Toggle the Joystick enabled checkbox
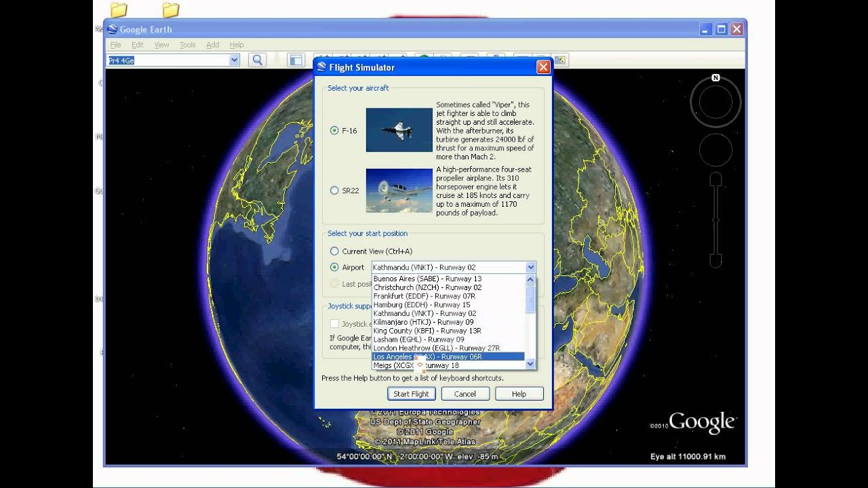 coord(334,324)
